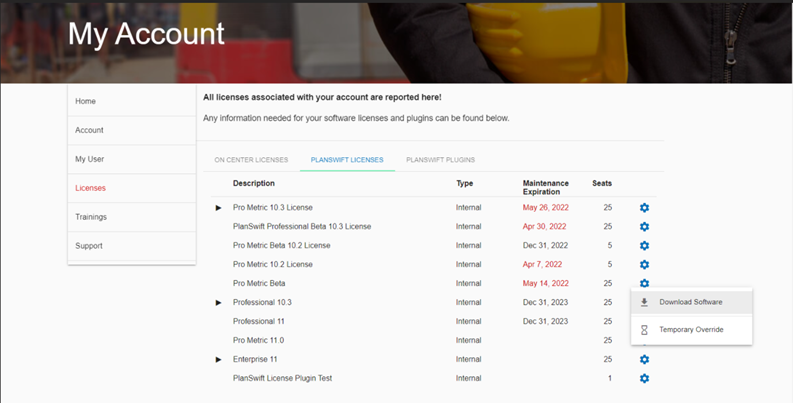Expand the Enterprise 11 row
The height and width of the screenshot is (403, 793).
point(218,360)
